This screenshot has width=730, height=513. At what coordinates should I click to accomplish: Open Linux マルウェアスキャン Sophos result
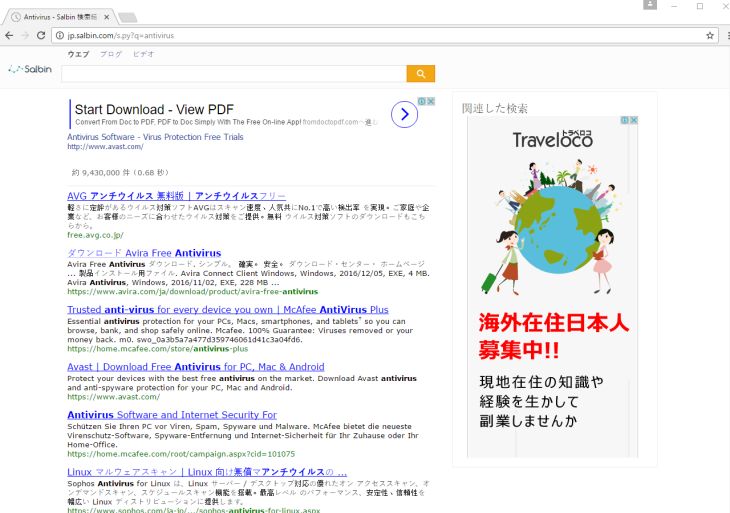(207, 472)
